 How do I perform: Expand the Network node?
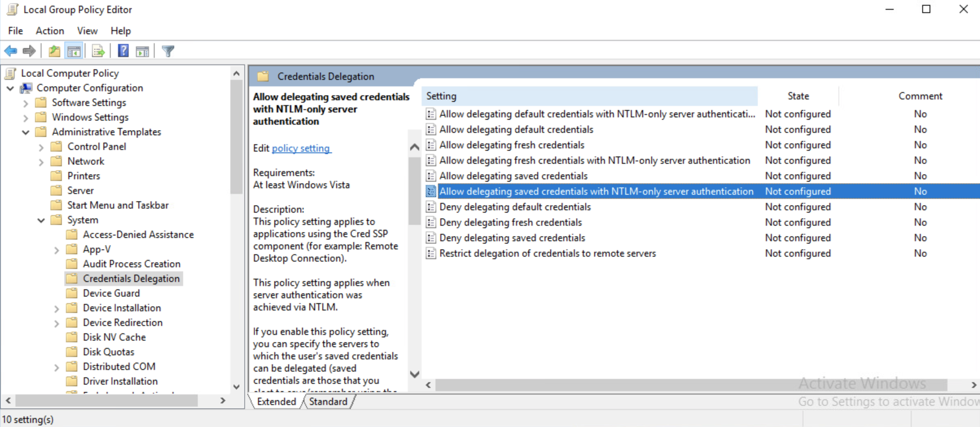click(x=41, y=162)
